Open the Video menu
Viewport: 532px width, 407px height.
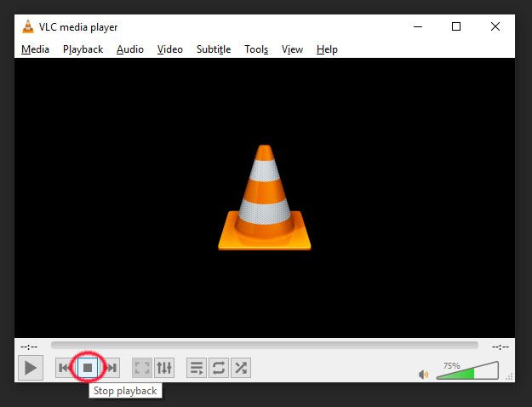pos(170,49)
